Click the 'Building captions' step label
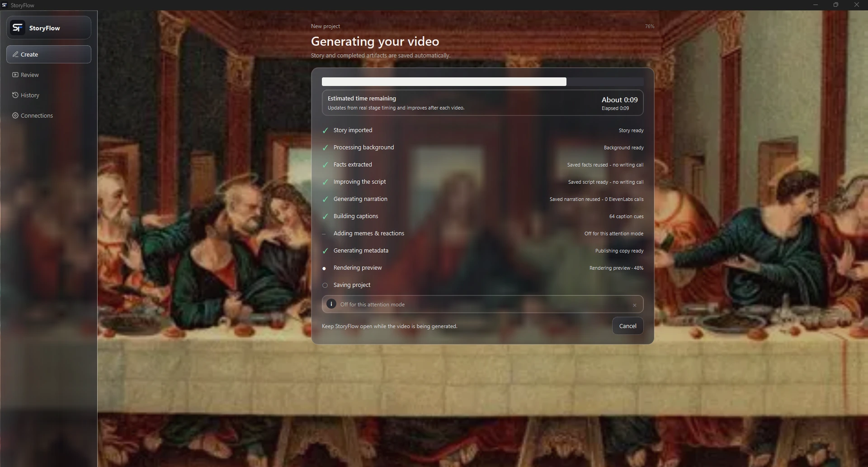This screenshot has height=467, width=868. [356, 216]
